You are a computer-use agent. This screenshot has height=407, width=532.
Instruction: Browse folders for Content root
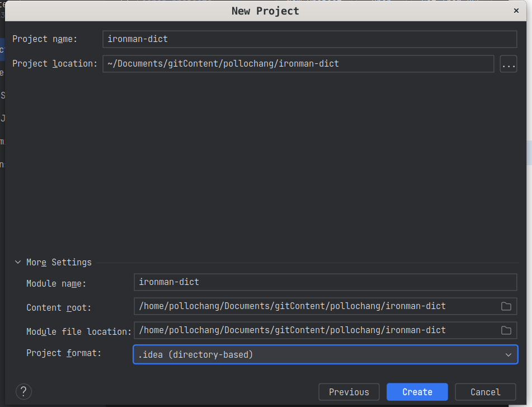(x=506, y=306)
